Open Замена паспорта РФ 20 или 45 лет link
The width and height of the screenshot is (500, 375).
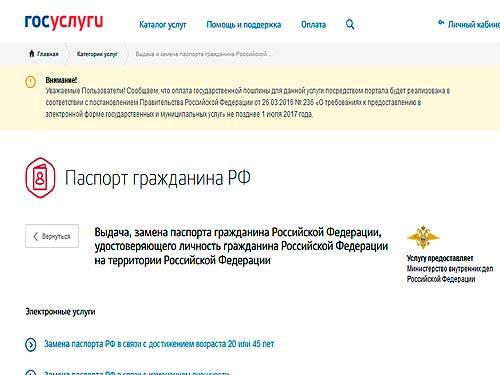[x=159, y=344]
